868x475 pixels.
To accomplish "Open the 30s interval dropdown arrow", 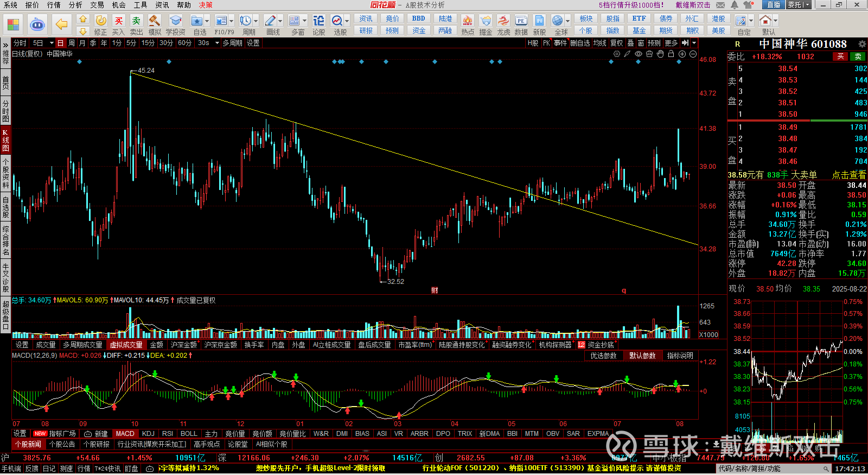I will pyautogui.click(x=216, y=43).
